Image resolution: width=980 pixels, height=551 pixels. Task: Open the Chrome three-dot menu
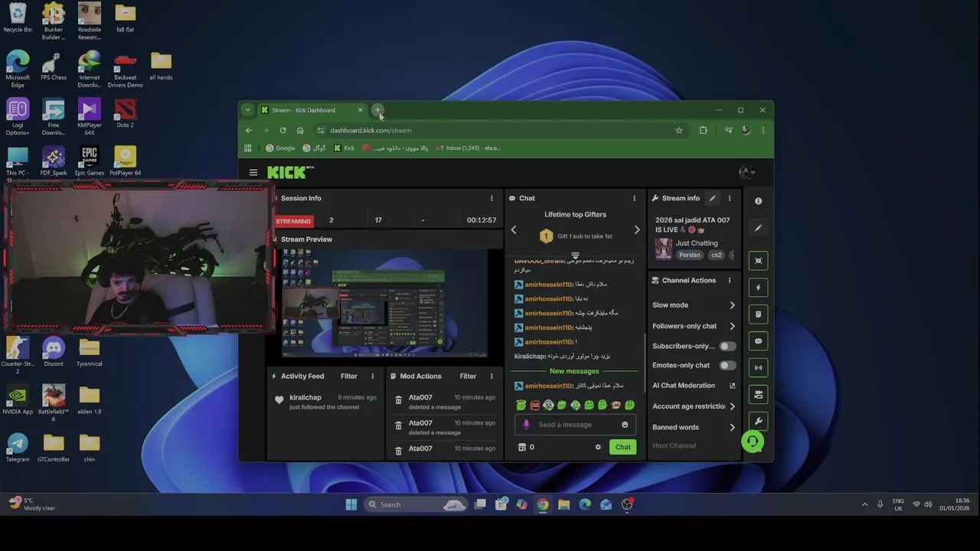coord(763,131)
